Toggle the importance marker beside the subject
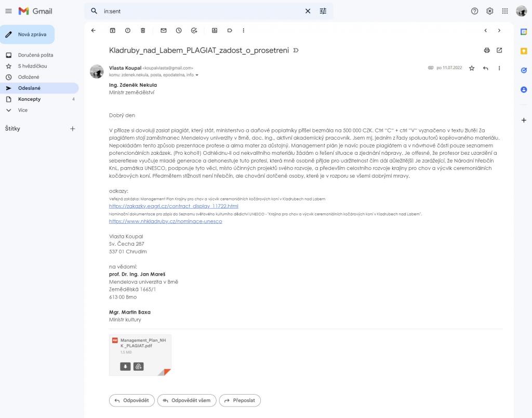Viewport: 532px width, 418px height. pos(296,50)
